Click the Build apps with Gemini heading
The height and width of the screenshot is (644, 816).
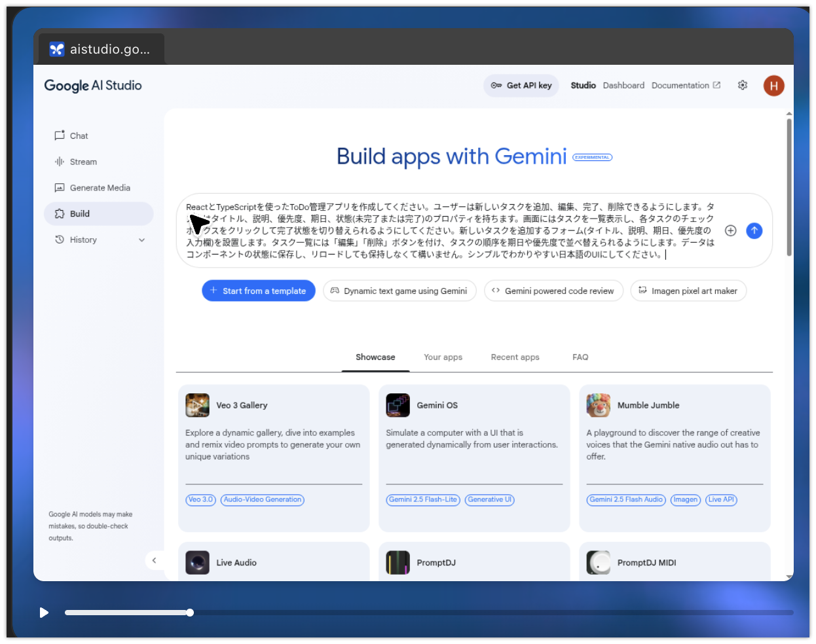point(452,157)
